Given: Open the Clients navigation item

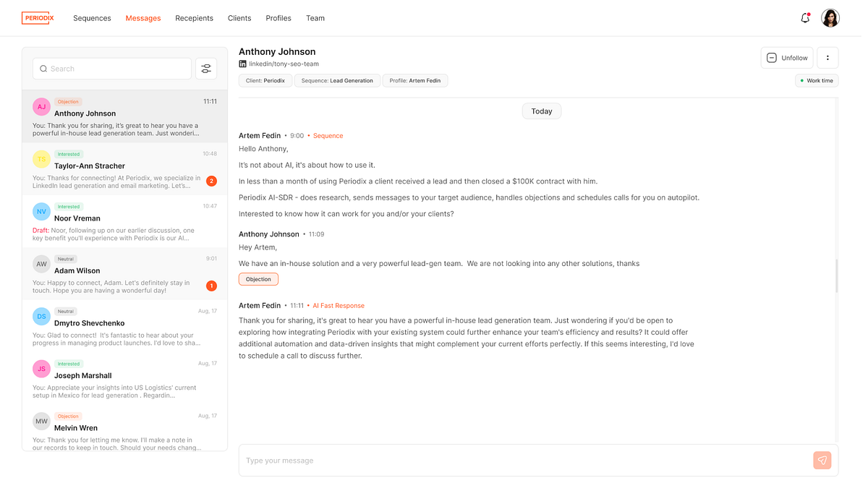Looking at the screenshot, I should (239, 17).
